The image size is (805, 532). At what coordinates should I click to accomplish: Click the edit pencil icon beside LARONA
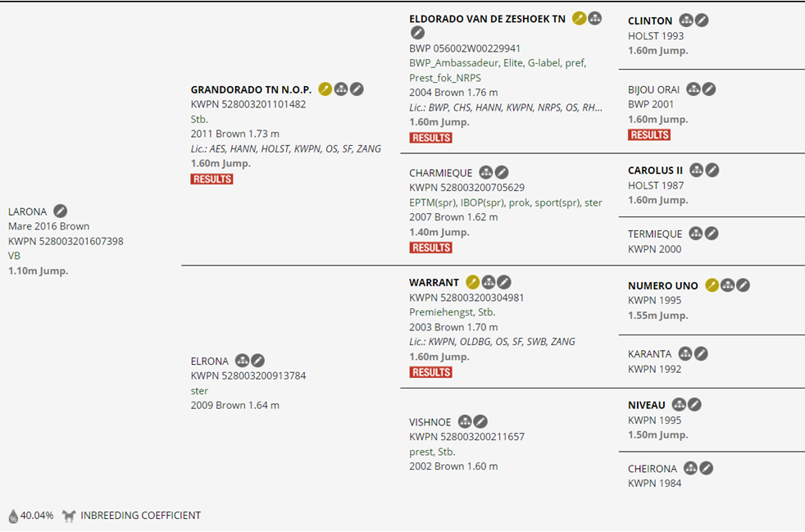point(61,211)
